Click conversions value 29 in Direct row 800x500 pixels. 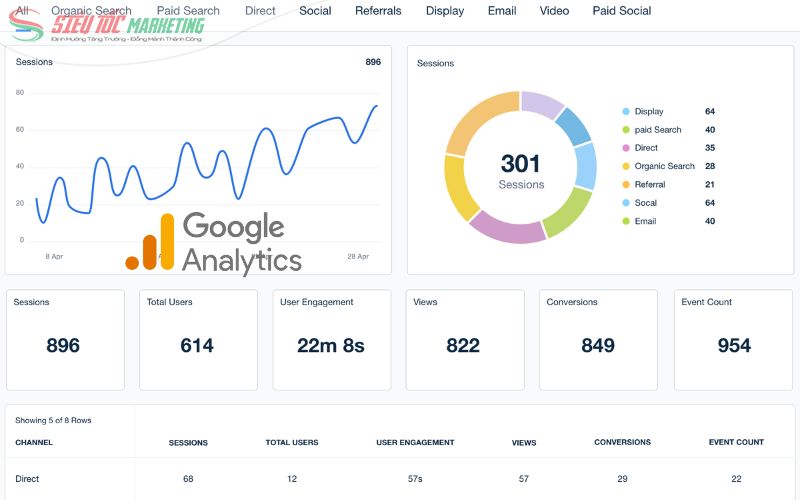coord(622,479)
